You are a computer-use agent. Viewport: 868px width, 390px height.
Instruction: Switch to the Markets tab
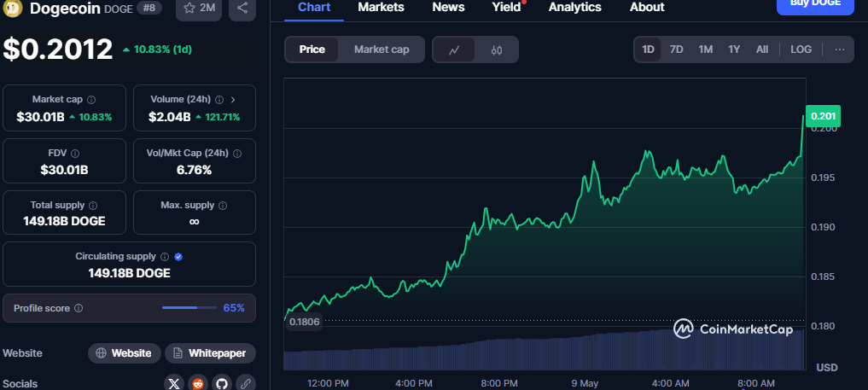[x=381, y=7]
